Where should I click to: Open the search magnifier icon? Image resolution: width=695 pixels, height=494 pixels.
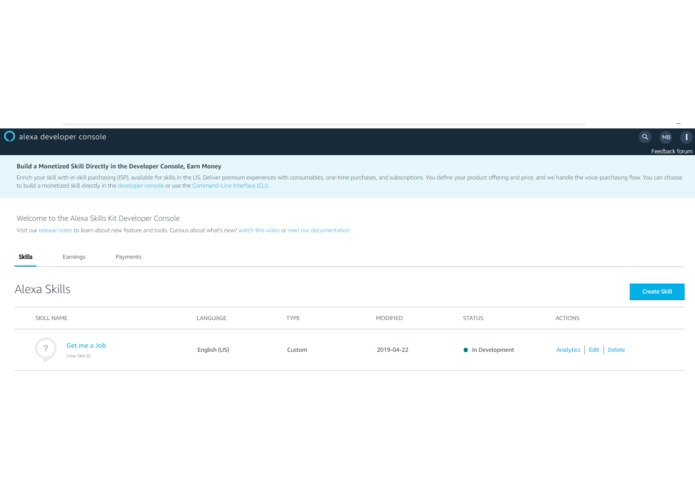645,137
